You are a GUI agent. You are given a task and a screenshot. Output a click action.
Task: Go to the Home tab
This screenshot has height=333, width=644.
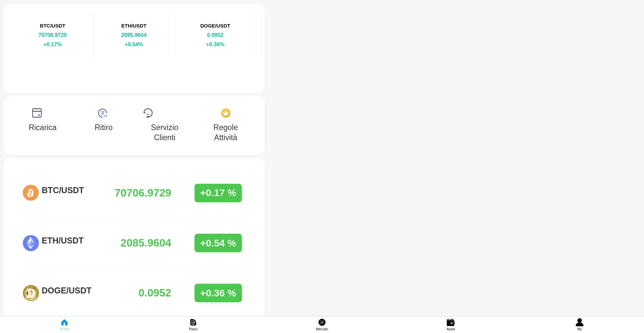(64, 325)
